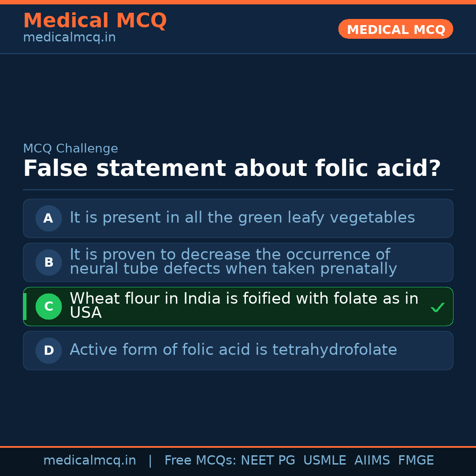Viewport: 476px width, 476px height.
Task: Click the green bar left of option C
Action: click(x=25, y=306)
